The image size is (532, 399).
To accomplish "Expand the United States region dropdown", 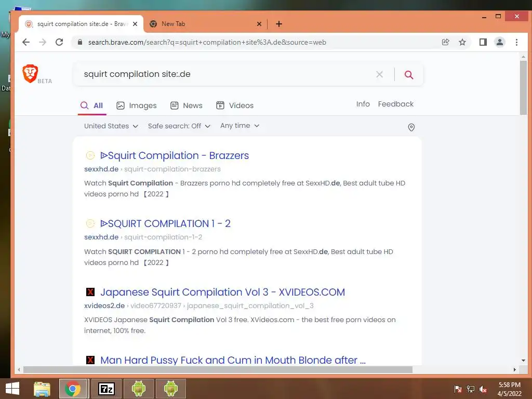I will click(x=111, y=126).
